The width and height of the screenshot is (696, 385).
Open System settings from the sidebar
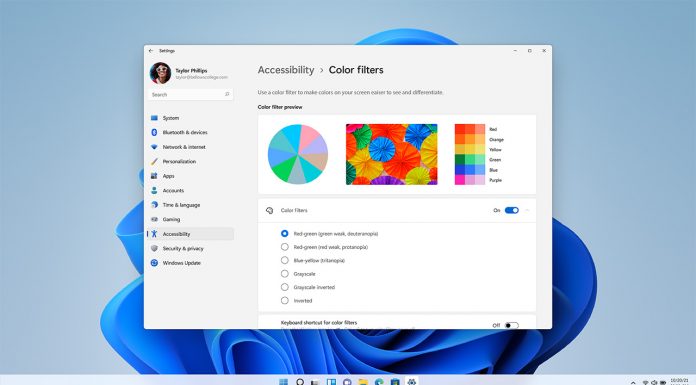click(x=191, y=118)
